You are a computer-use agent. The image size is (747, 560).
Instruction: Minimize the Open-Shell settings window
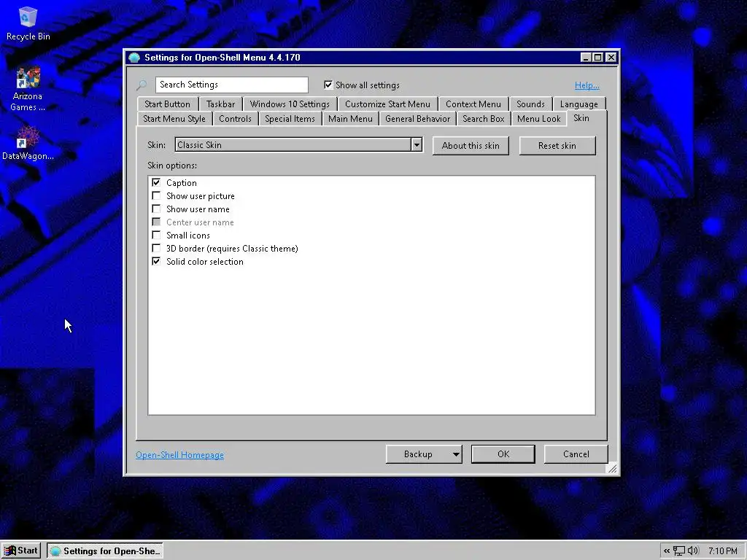586,58
